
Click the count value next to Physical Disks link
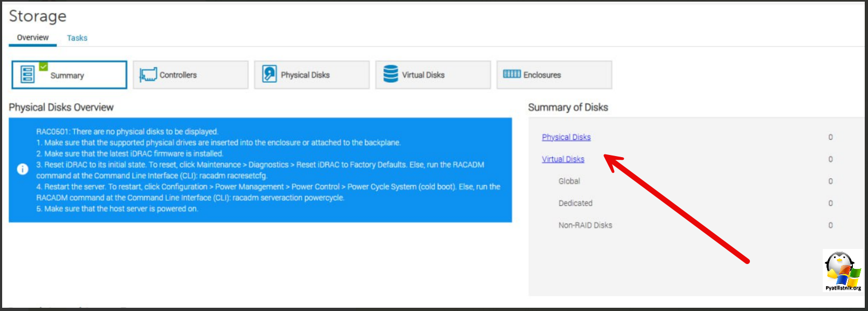pyautogui.click(x=830, y=137)
